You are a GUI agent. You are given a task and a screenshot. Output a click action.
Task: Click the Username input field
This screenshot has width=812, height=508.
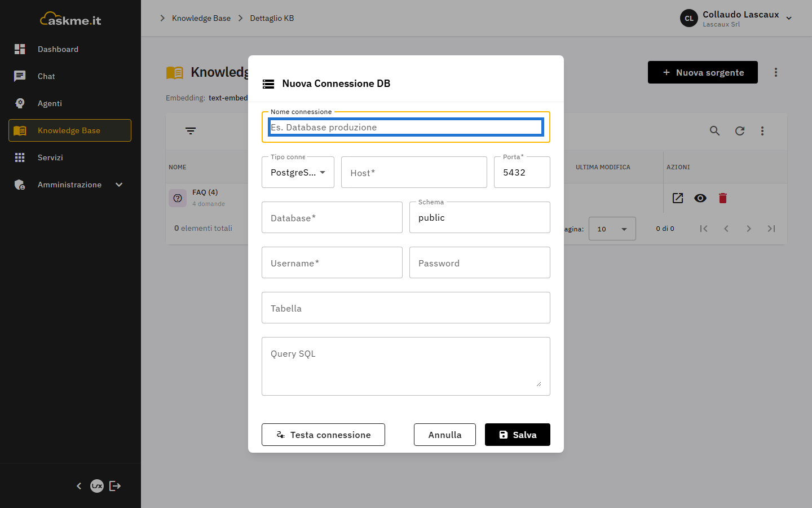[x=332, y=262]
